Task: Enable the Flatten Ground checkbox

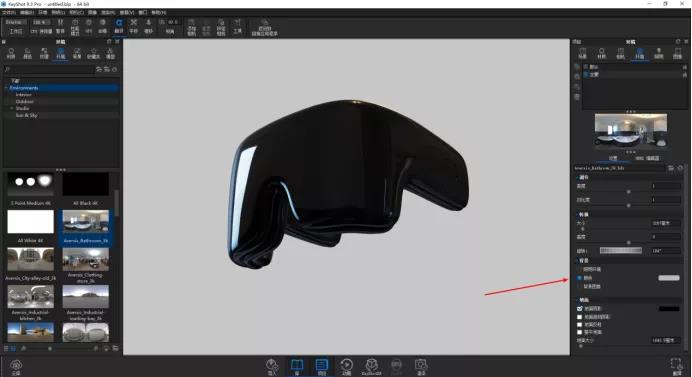Action: (x=579, y=332)
